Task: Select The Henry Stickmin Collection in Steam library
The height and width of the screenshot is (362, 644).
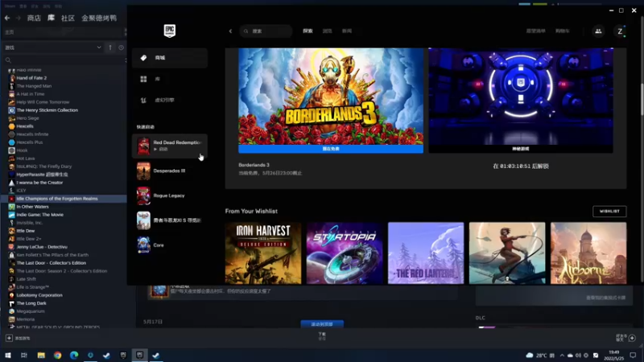Action: (47, 110)
